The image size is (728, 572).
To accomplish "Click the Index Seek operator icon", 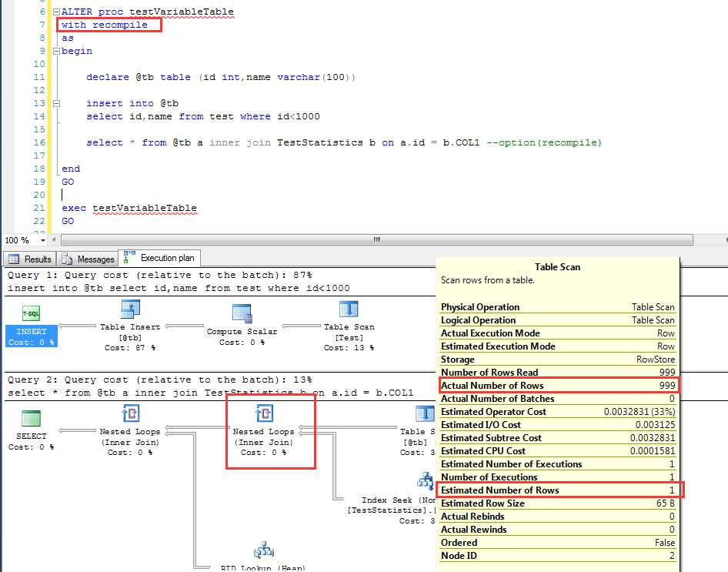I will [426, 481].
